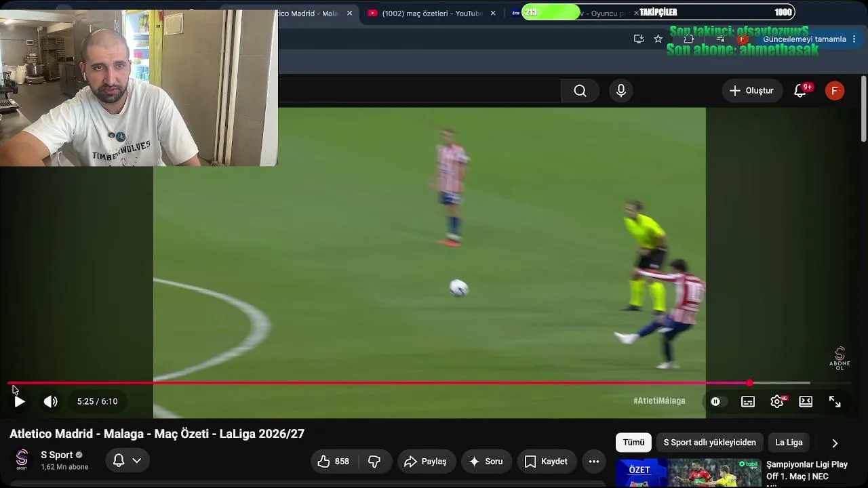Bookmark this page with the star icon
The image size is (868, 488).
click(658, 39)
